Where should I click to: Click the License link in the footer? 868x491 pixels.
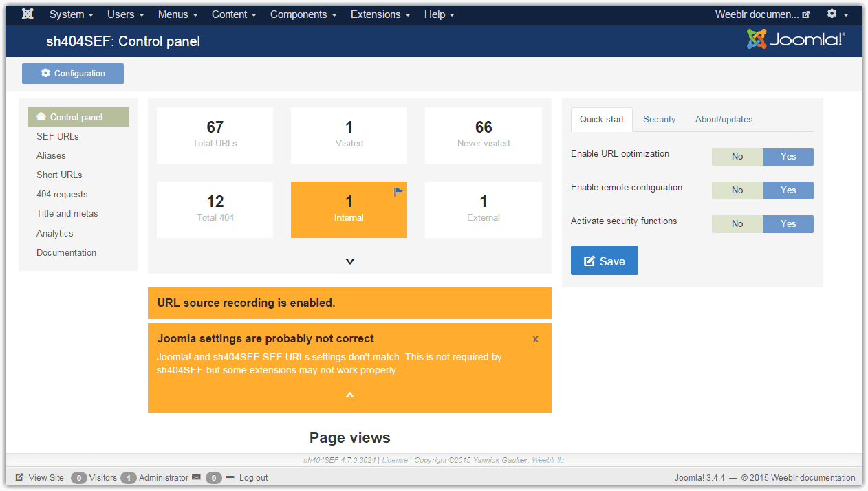395,460
